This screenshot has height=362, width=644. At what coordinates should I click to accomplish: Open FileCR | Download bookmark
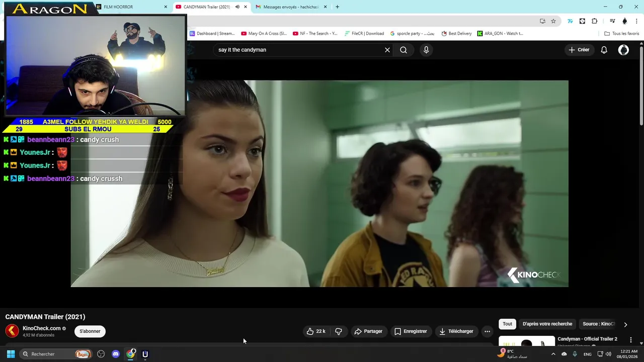[364, 34]
